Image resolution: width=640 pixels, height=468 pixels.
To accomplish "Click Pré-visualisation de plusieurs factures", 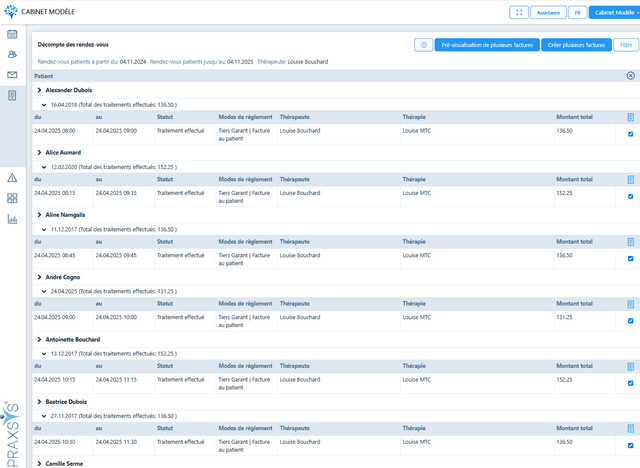I will 486,45.
